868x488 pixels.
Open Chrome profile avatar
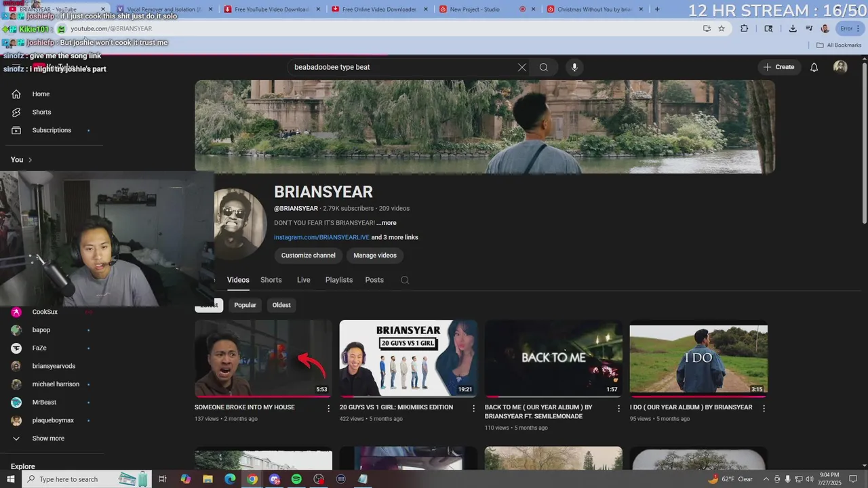coord(825,28)
